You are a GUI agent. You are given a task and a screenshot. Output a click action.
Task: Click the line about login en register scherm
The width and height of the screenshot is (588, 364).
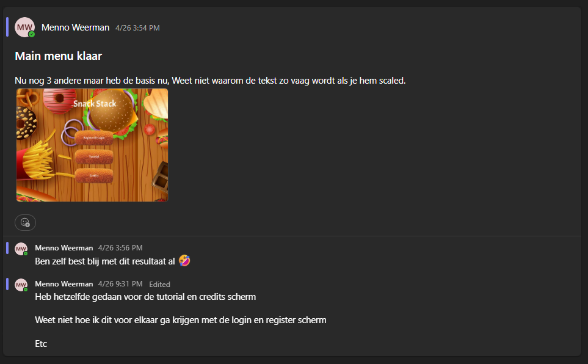pyautogui.click(x=181, y=320)
